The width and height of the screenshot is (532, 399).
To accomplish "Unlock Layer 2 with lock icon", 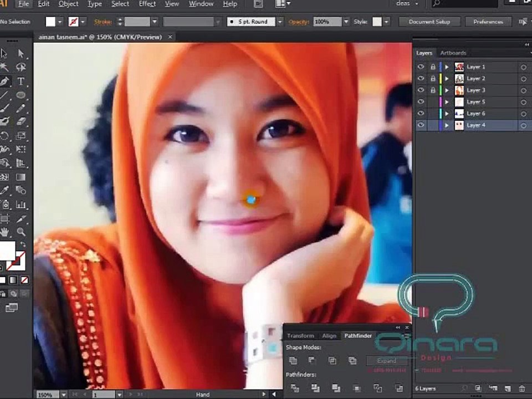I will point(433,78).
